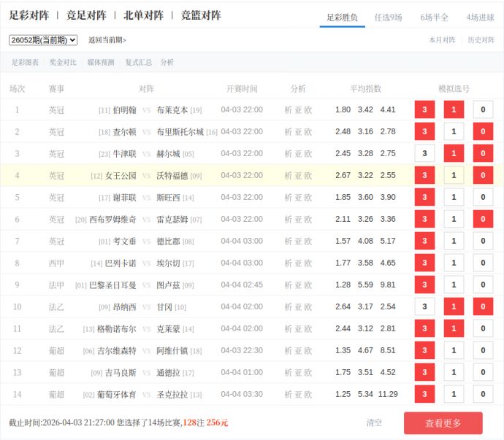
Task: Open 析 analysis for match 9 巴黎圣日耳曼
Action: [288, 285]
